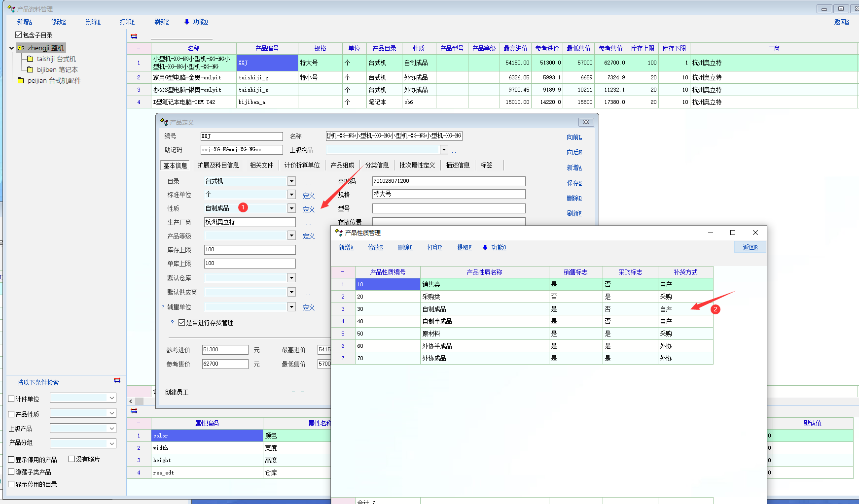Screen dimensions: 859x504
Task: Expand the 产品分组 dropdown in search panel
Action: [x=112, y=443]
